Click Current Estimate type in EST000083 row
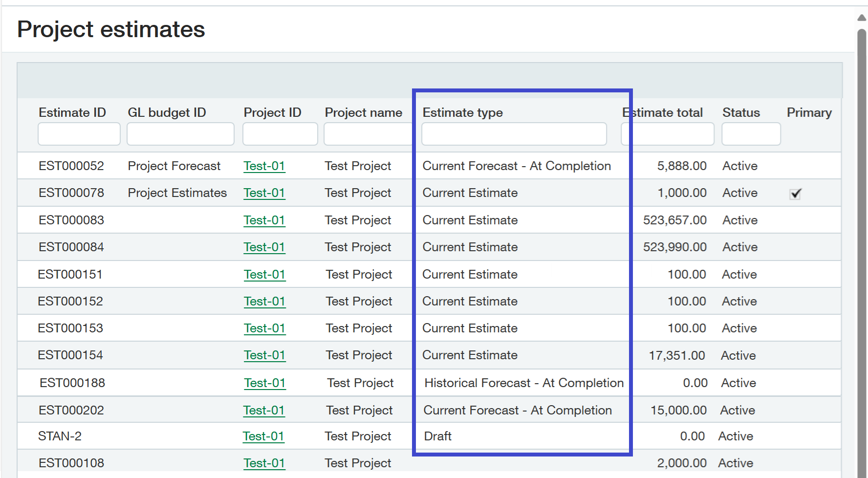The width and height of the screenshot is (868, 478). (x=470, y=220)
